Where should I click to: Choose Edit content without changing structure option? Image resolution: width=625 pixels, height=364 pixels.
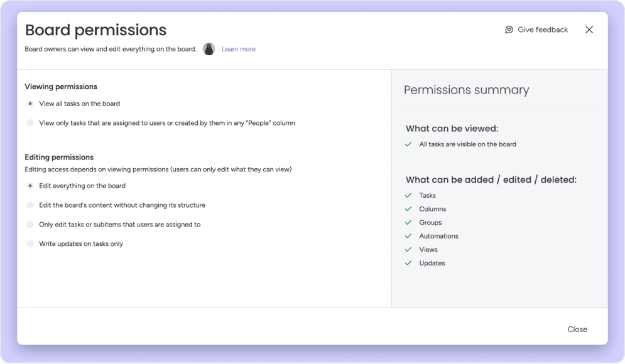point(30,205)
